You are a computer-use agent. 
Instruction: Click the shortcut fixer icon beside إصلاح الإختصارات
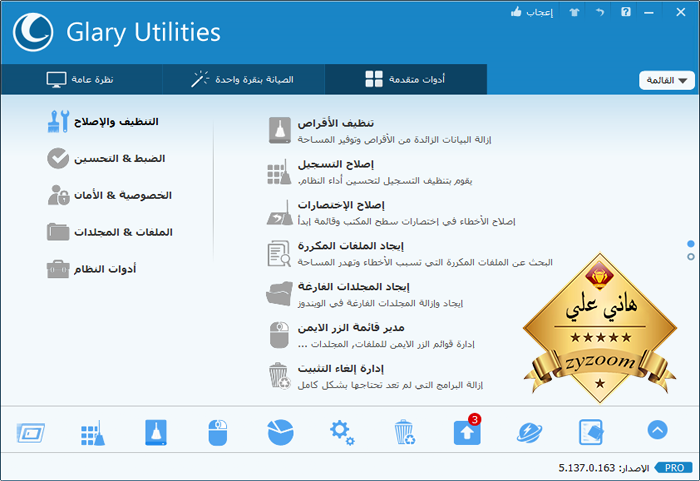[280, 213]
